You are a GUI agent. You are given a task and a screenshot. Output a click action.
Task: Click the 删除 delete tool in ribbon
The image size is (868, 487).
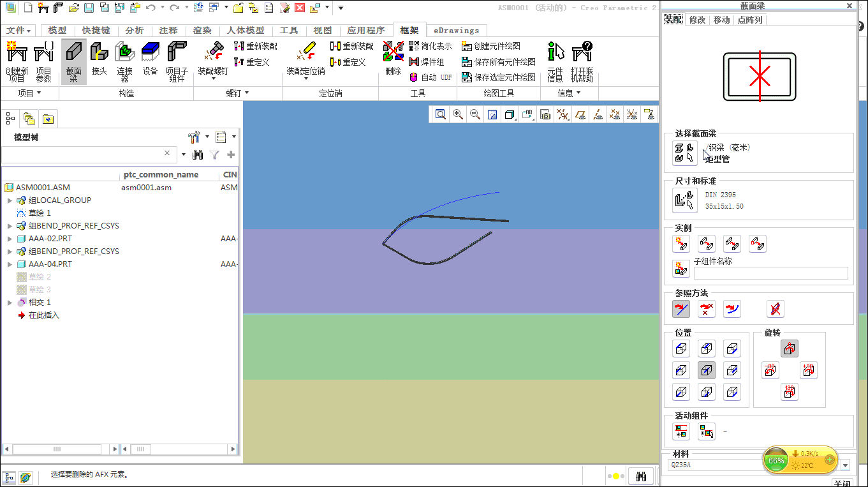point(393,59)
